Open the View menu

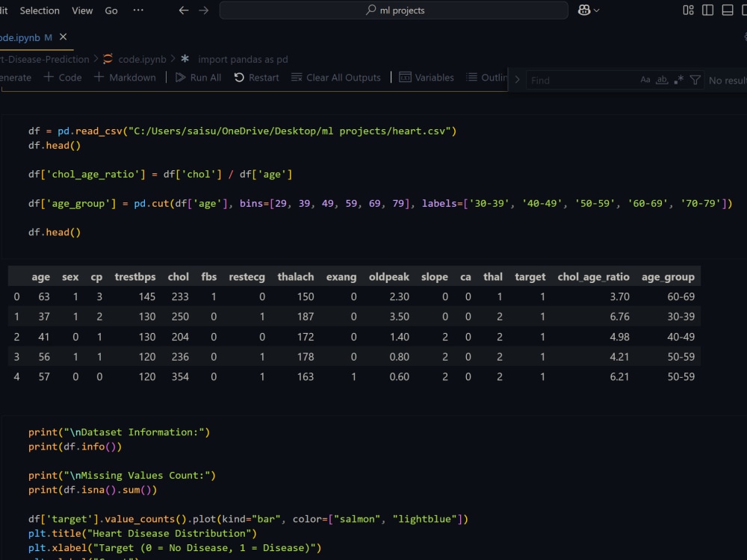(82, 10)
